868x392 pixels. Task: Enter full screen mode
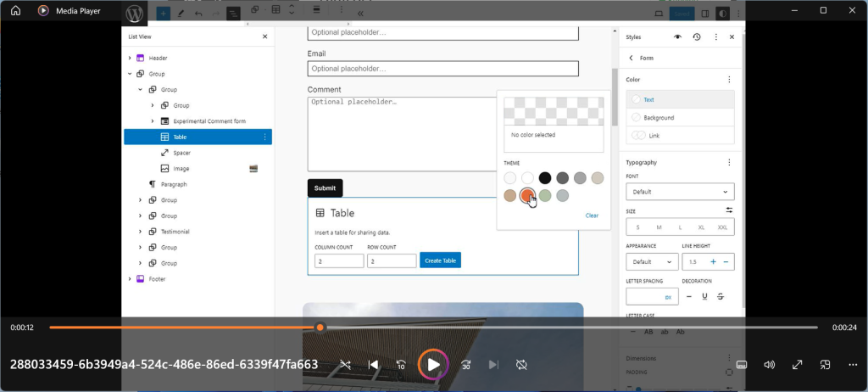797,365
